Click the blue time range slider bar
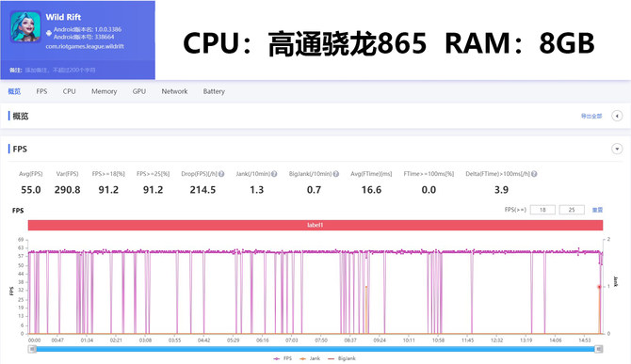Viewport: 631px width, 364px height. click(x=315, y=349)
